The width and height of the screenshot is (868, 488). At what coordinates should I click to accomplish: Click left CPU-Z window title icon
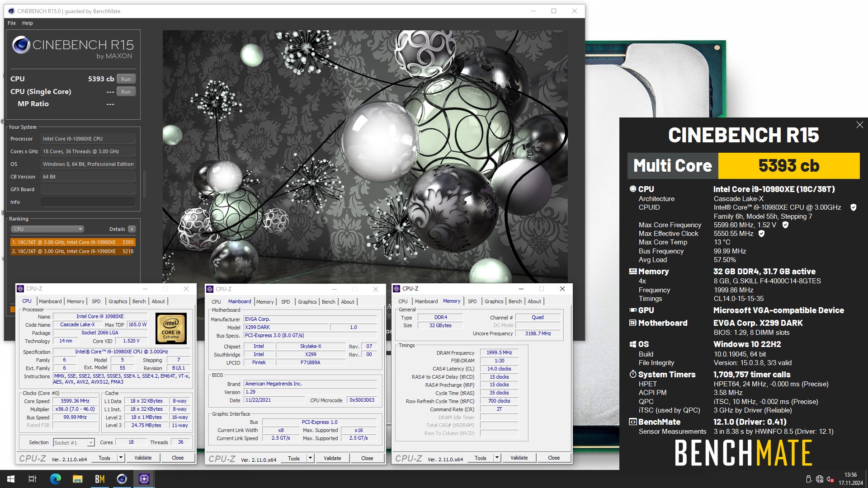(20, 289)
